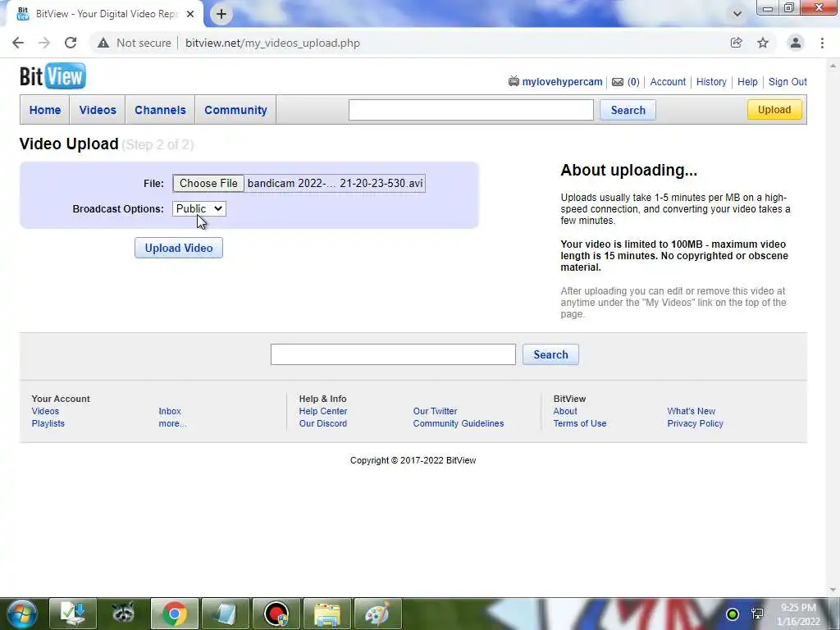
Task: Click the Sign Out link
Action: tap(787, 82)
